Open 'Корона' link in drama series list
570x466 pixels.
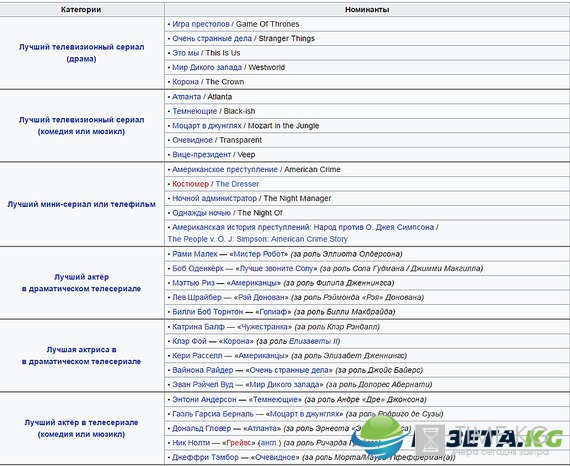185,82
